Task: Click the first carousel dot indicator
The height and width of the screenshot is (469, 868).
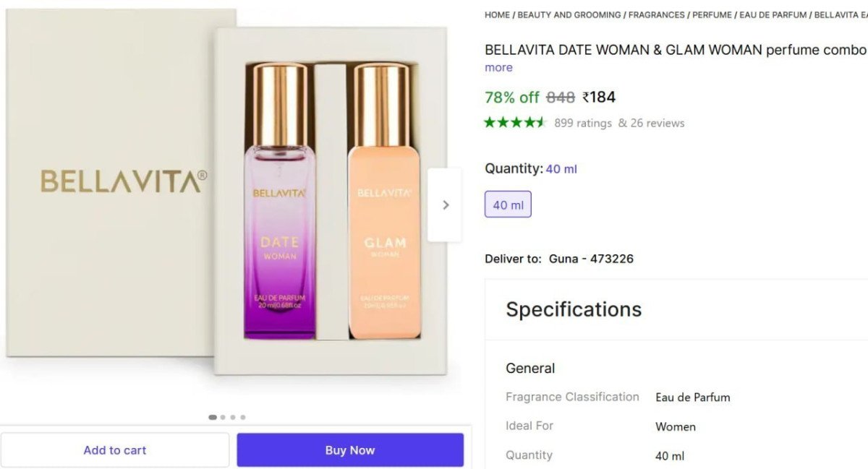Action: [211, 417]
